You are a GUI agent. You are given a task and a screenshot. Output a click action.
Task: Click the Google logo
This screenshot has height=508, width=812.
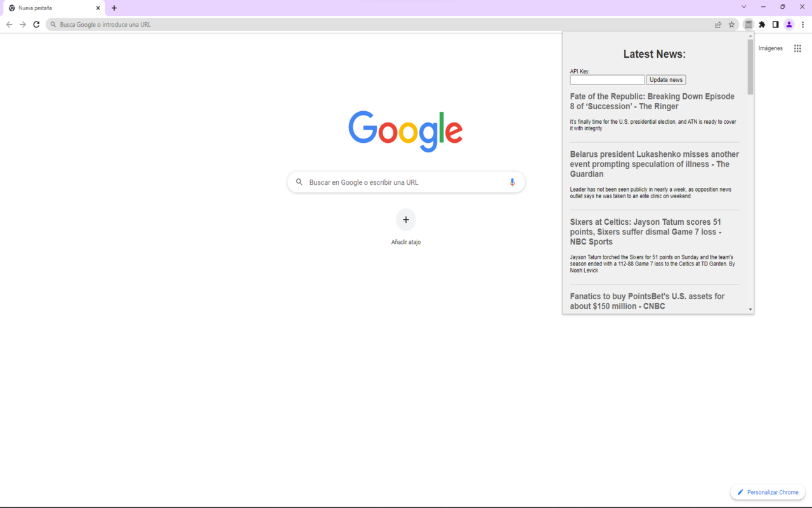tap(406, 131)
